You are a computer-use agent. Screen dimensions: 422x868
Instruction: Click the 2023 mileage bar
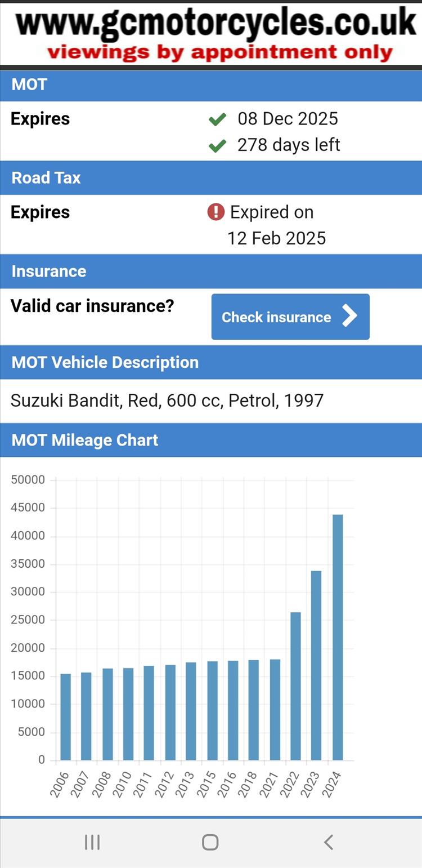tap(316, 665)
